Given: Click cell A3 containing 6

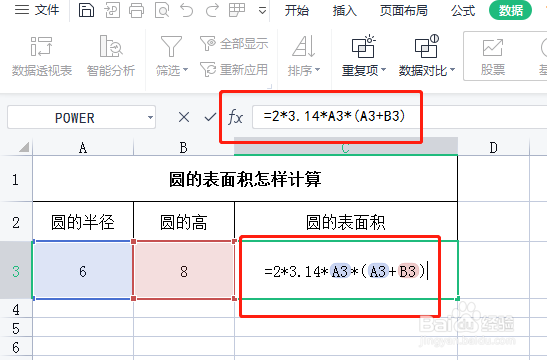Looking at the screenshot, I should coord(83,270).
